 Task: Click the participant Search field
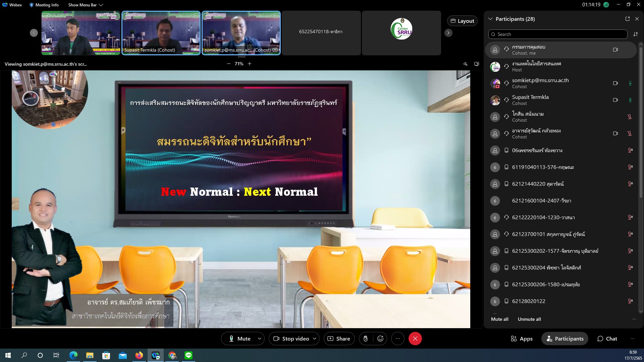point(558,34)
